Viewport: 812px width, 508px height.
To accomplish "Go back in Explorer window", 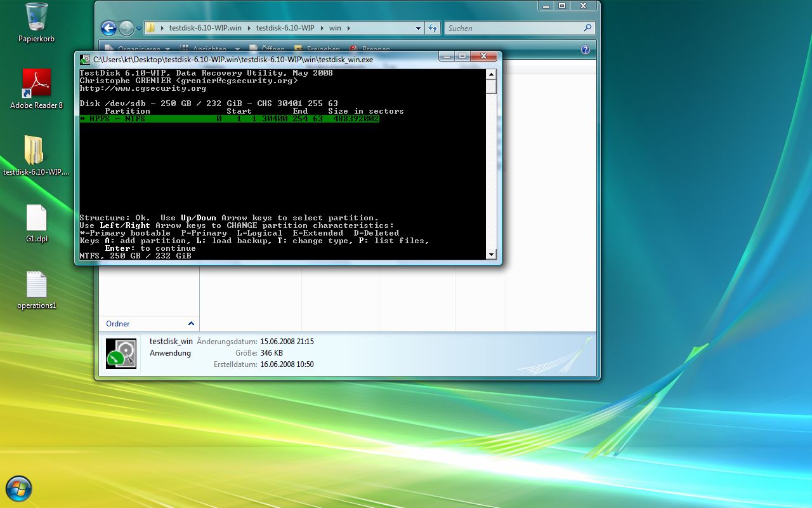I will [108, 28].
